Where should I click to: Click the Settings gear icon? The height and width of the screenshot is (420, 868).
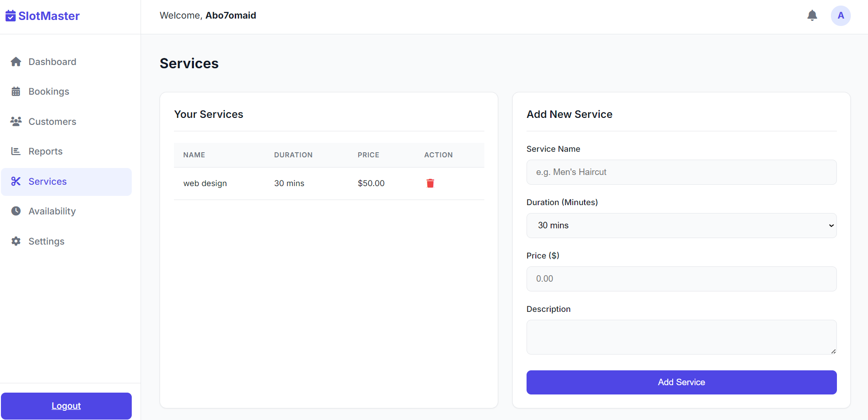pos(16,241)
